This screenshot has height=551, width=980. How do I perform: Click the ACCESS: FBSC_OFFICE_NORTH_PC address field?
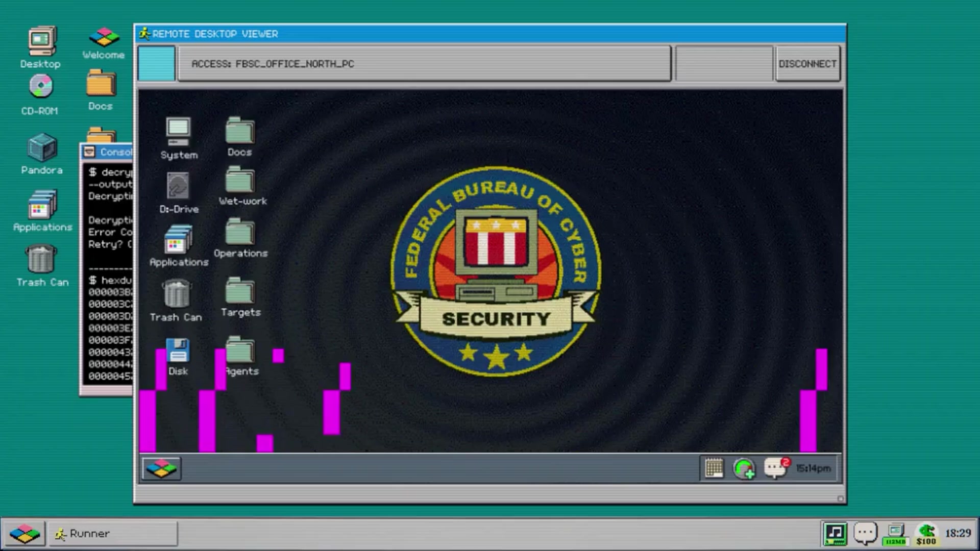click(425, 64)
